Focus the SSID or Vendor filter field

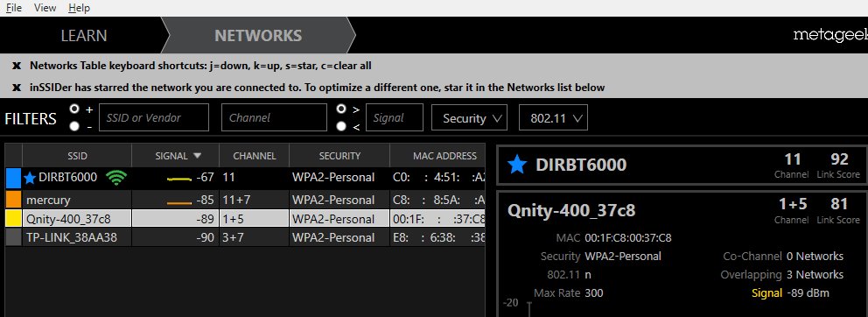154,117
